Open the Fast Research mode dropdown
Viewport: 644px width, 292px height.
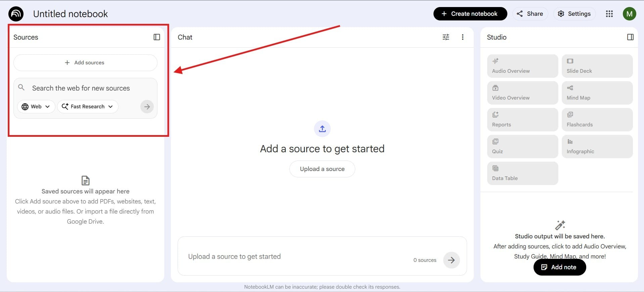click(x=88, y=107)
